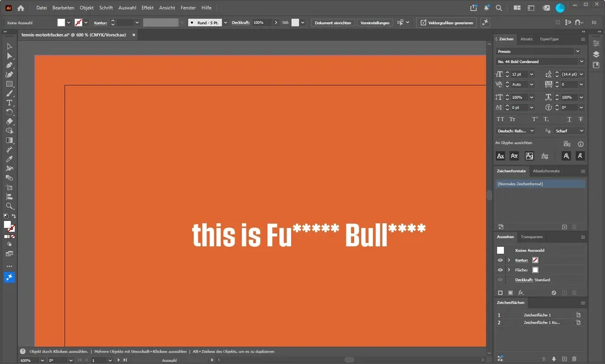
Task: Click Vektorgrafiken generieren button
Action: 446,23
